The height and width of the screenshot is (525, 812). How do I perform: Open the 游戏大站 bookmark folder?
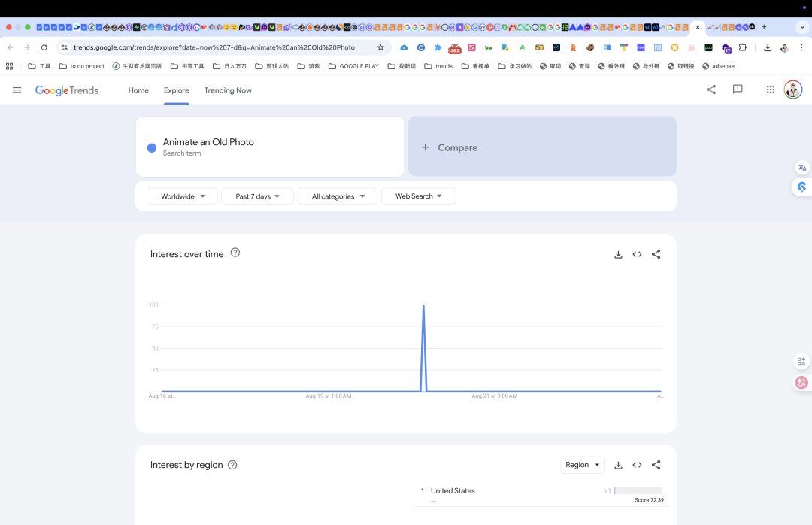click(x=272, y=66)
